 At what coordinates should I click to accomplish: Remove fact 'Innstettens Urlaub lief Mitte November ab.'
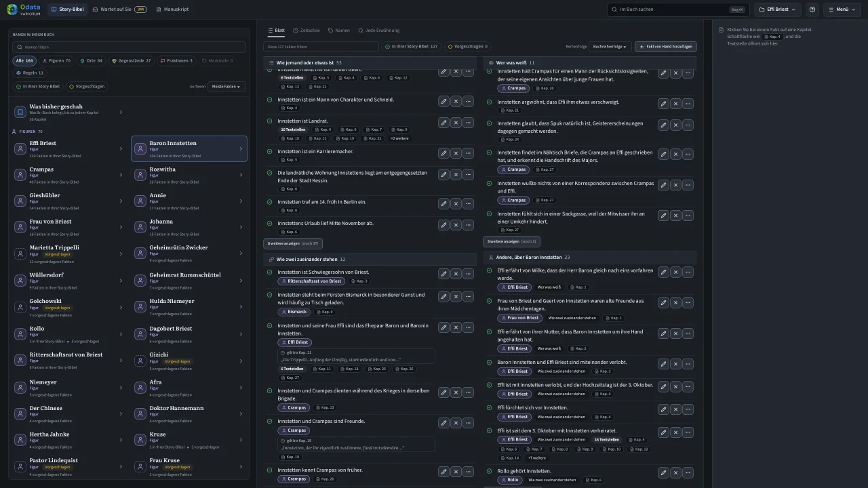(456, 226)
